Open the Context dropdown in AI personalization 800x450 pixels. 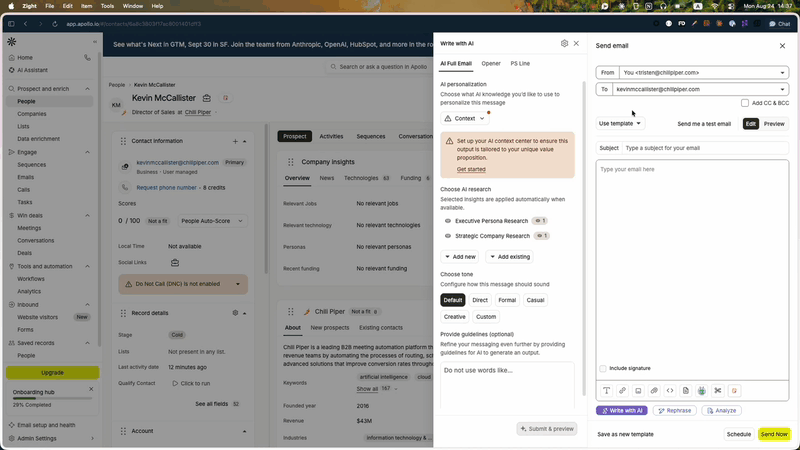pos(464,118)
